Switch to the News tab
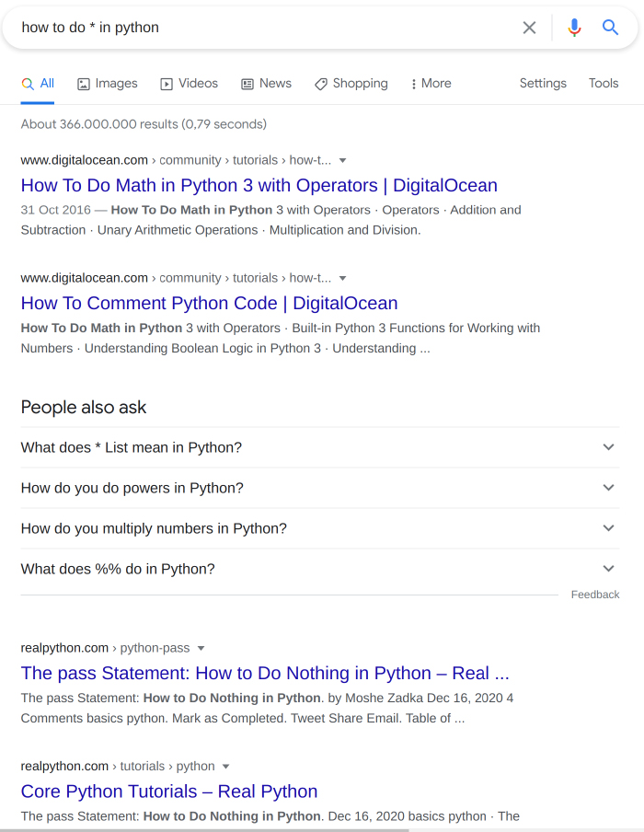This screenshot has height=832, width=644. 266,84
